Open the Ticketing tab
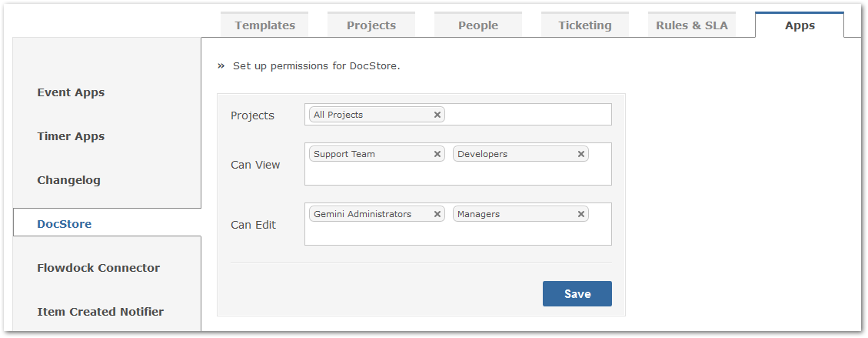 585,25
